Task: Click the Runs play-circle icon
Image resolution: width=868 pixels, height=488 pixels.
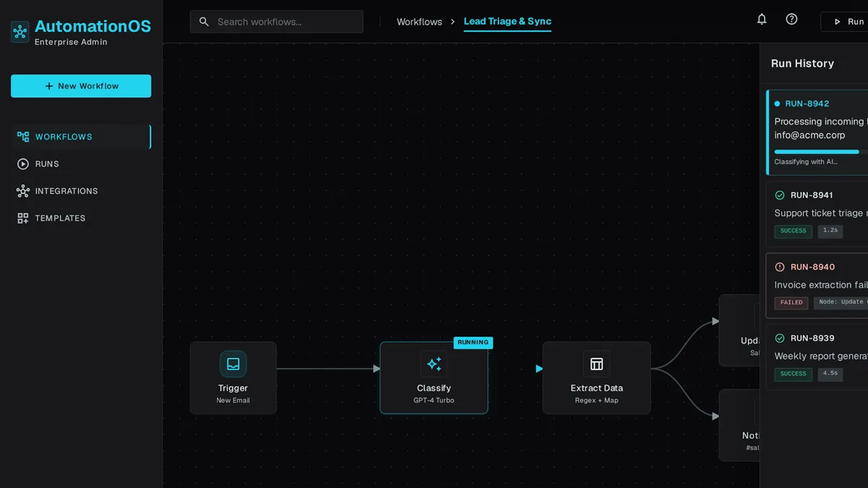Action: pos(23,164)
